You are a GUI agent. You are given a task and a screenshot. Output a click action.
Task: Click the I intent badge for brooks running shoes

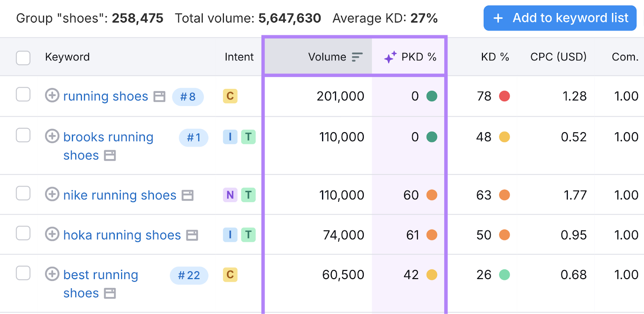(230, 137)
